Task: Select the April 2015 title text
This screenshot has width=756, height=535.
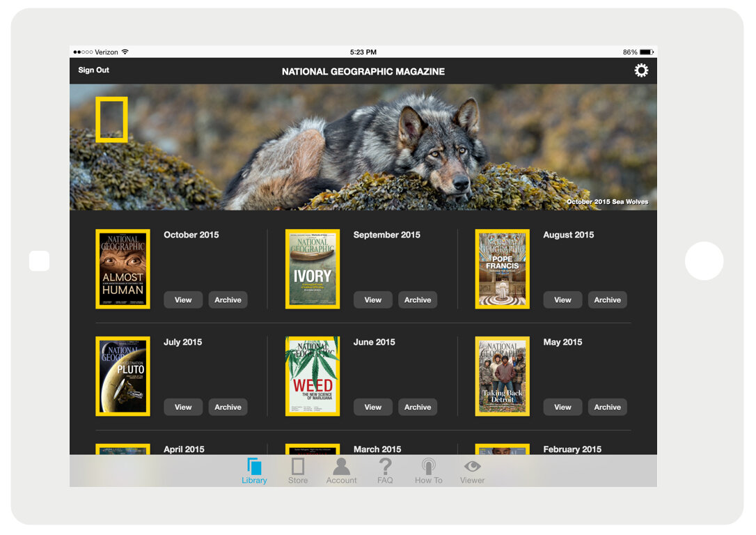Action: pos(184,449)
